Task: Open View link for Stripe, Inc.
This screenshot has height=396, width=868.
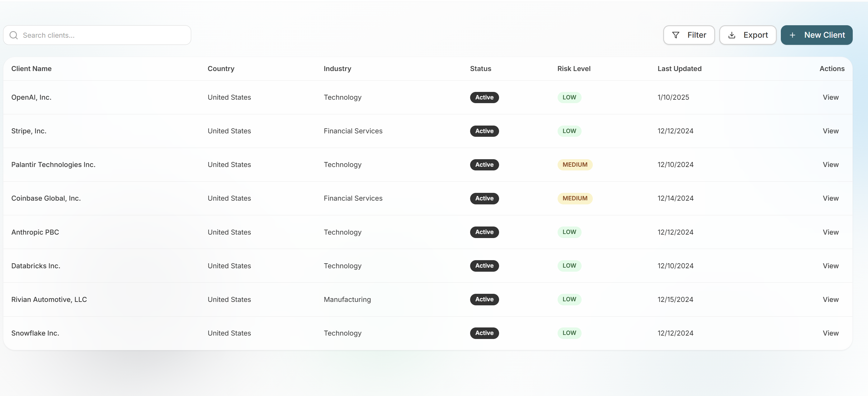Action: (830, 131)
